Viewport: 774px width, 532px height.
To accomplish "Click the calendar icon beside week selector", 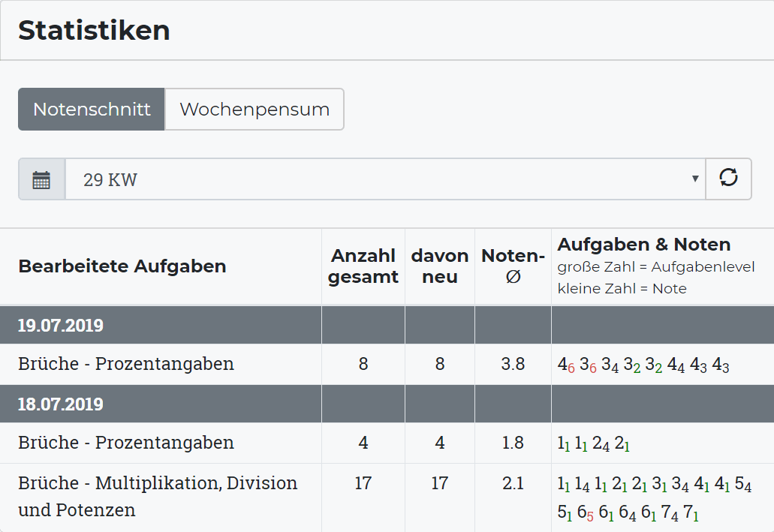I will [42, 179].
